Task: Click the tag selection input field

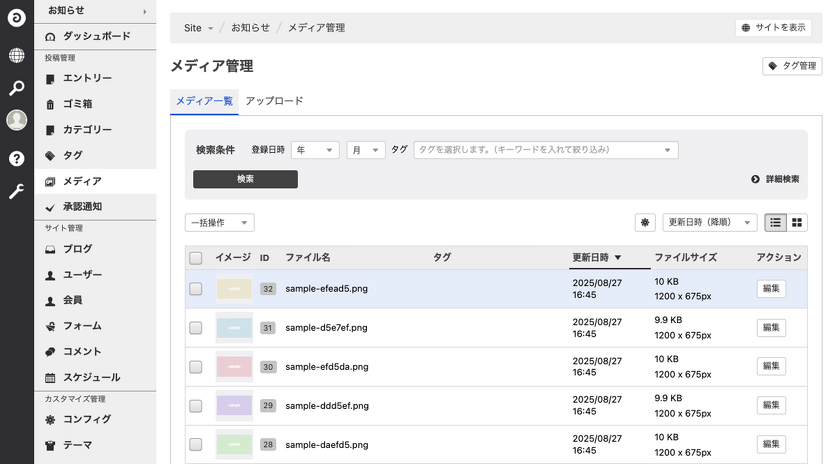Action: point(540,150)
